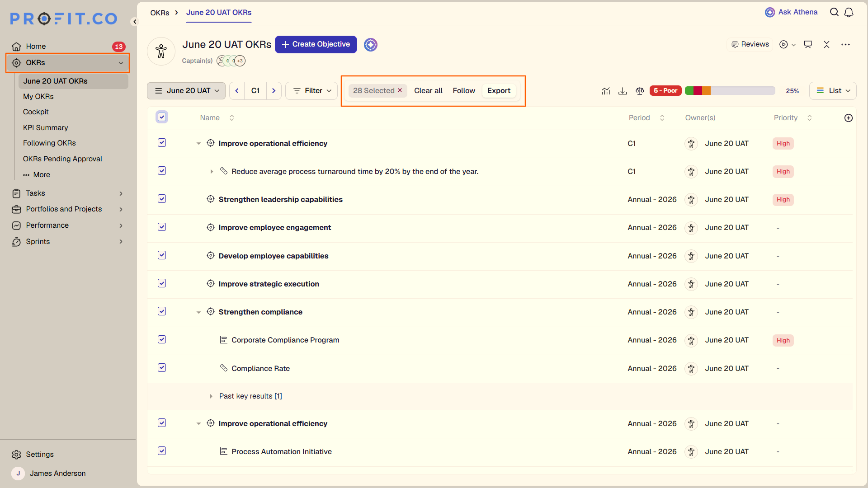Click the Export button

click(x=499, y=91)
